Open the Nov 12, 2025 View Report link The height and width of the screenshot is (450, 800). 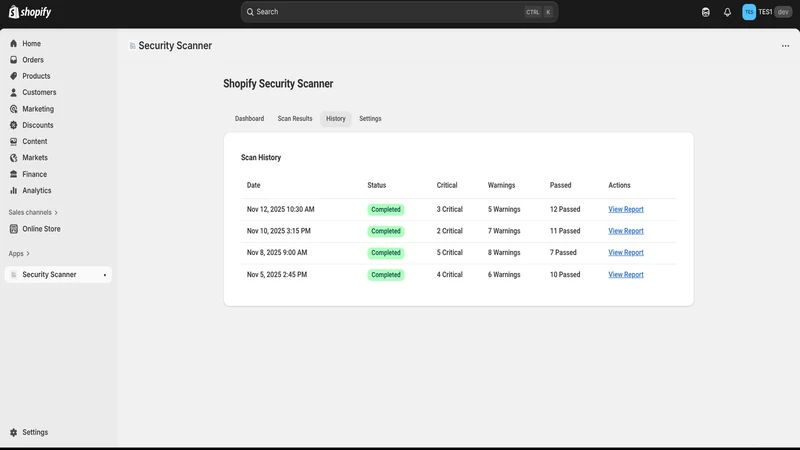coord(626,209)
